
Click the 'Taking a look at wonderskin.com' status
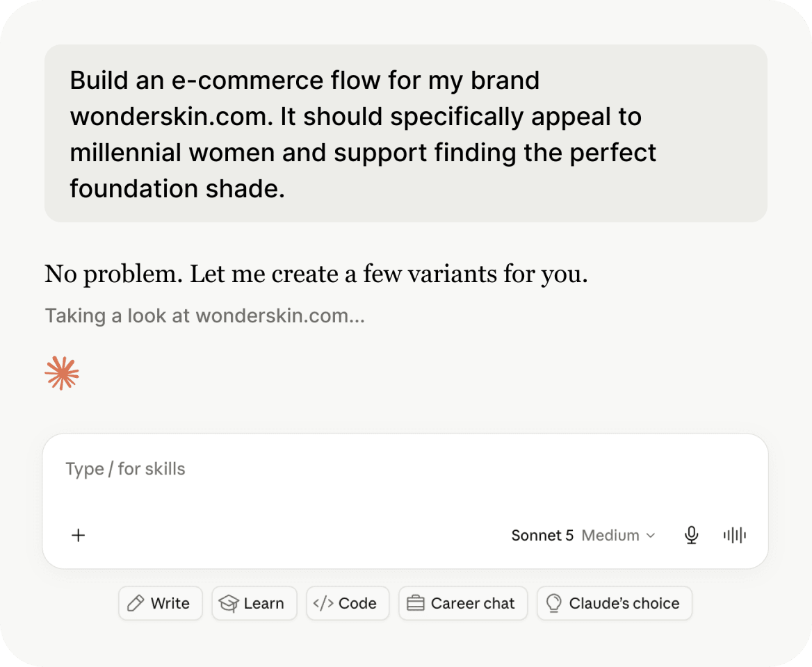click(205, 315)
